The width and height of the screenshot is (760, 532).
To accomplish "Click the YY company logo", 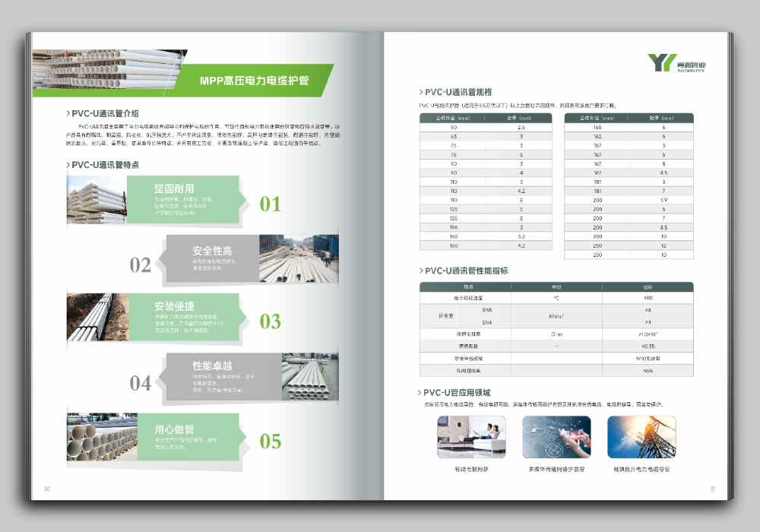I will (676, 63).
